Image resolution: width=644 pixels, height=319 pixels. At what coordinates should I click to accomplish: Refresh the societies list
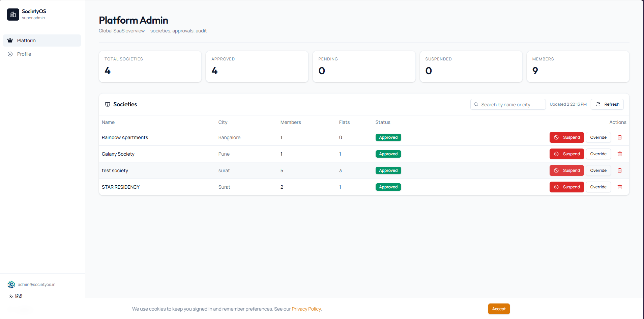[607, 104]
